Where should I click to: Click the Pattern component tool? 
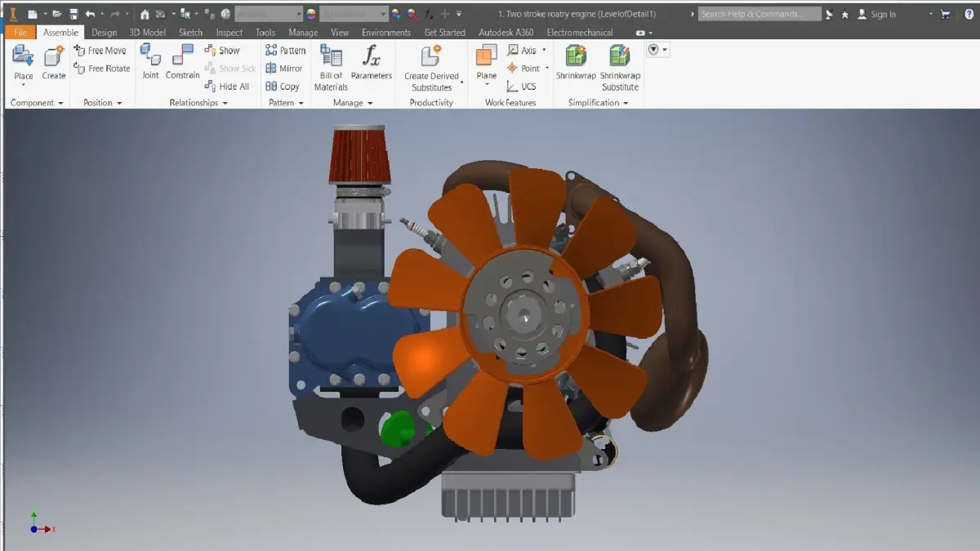[x=285, y=51]
